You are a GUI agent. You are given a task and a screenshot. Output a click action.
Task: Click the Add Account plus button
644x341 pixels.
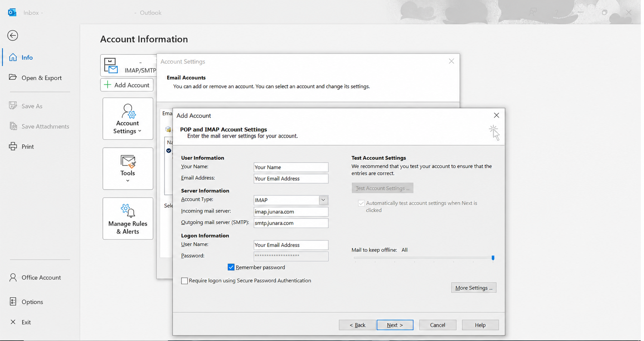pyautogui.click(x=127, y=85)
